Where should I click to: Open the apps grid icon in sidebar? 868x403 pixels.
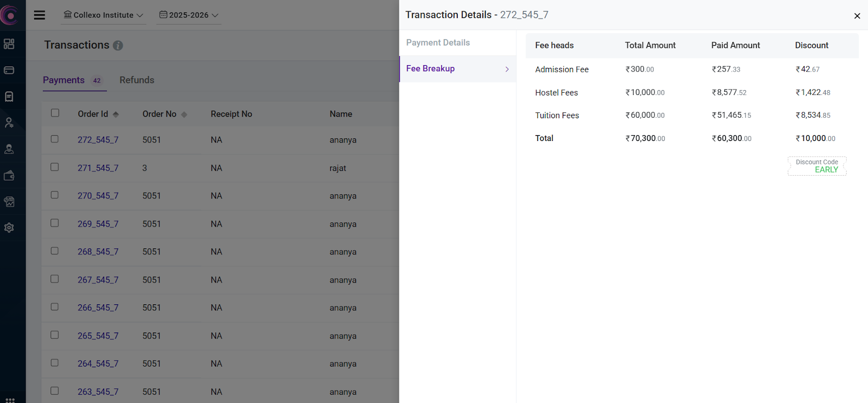tap(10, 400)
